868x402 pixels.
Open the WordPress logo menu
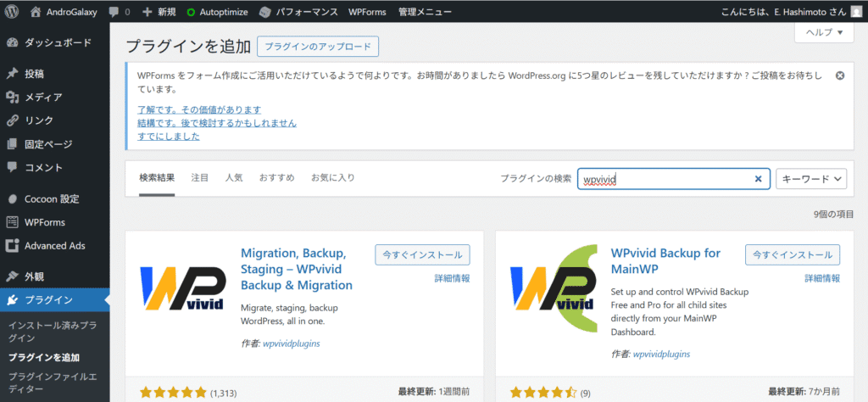[x=12, y=11]
